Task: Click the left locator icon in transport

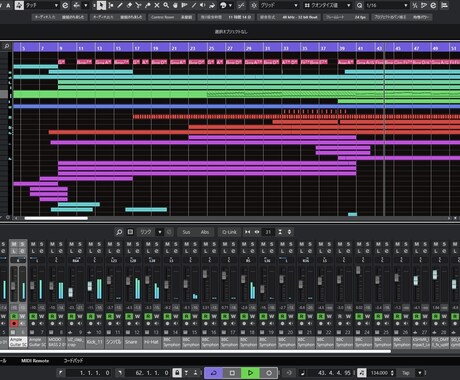Action: 60,373
